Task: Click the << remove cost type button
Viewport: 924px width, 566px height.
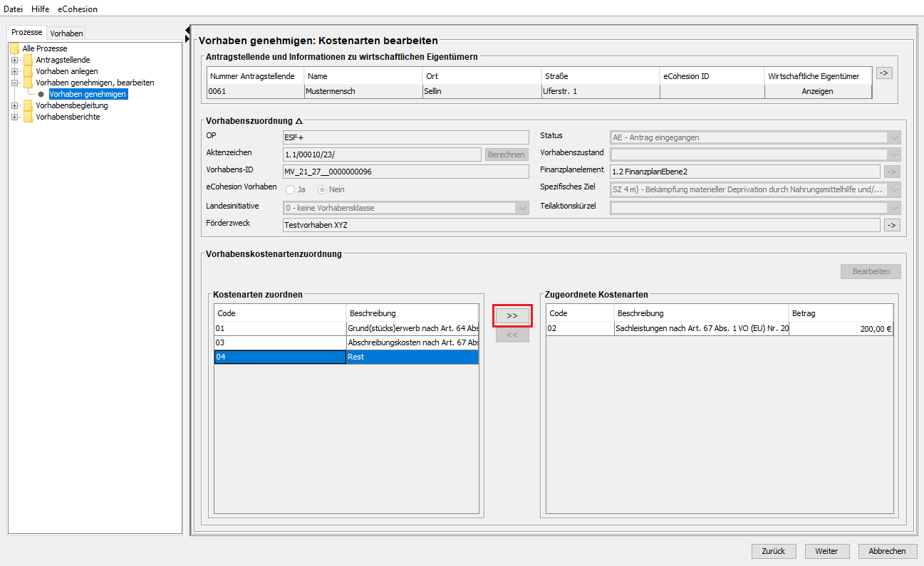Action: [x=512, y=335]
